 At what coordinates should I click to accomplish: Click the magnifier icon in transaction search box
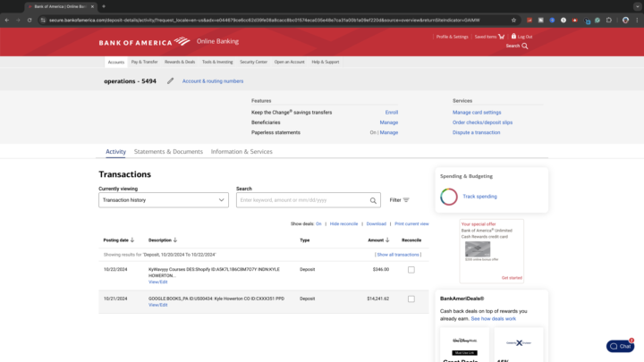(373, 200)
